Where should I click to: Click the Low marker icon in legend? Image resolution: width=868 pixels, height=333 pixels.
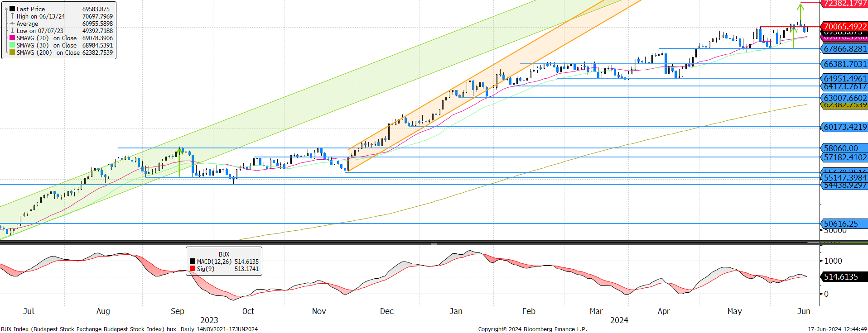coord(12,31)
